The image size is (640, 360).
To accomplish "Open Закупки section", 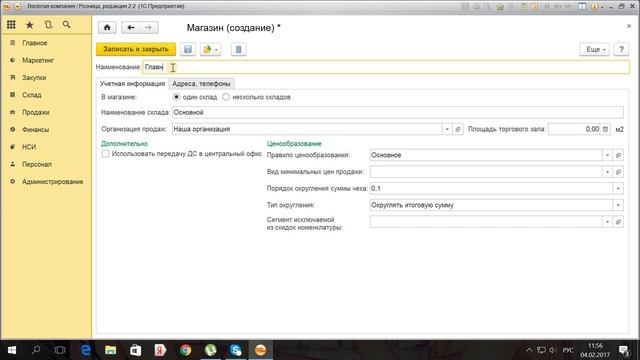I will (34, 78).
